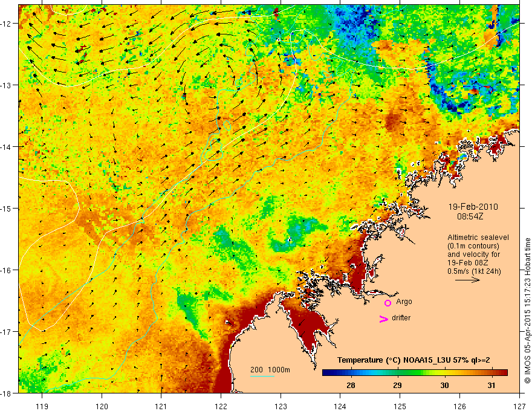532x411 pixels.
Task: Click the longitude axis label 123
Action: pos(281,406)
